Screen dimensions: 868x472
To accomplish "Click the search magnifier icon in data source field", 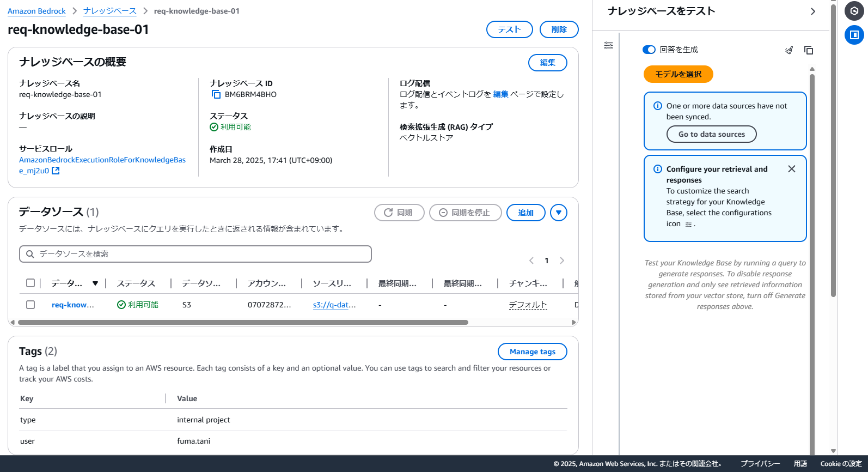I will coord(30,254).
